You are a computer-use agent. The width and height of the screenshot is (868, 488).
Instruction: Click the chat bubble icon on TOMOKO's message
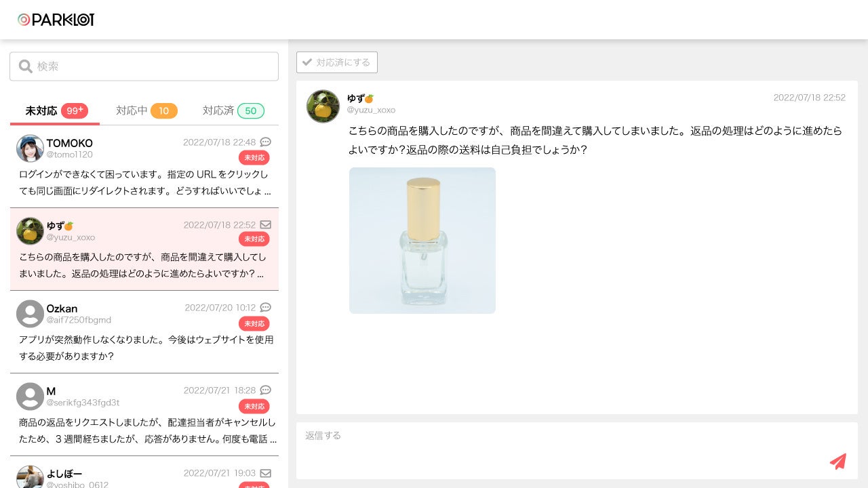coord(266,142)
